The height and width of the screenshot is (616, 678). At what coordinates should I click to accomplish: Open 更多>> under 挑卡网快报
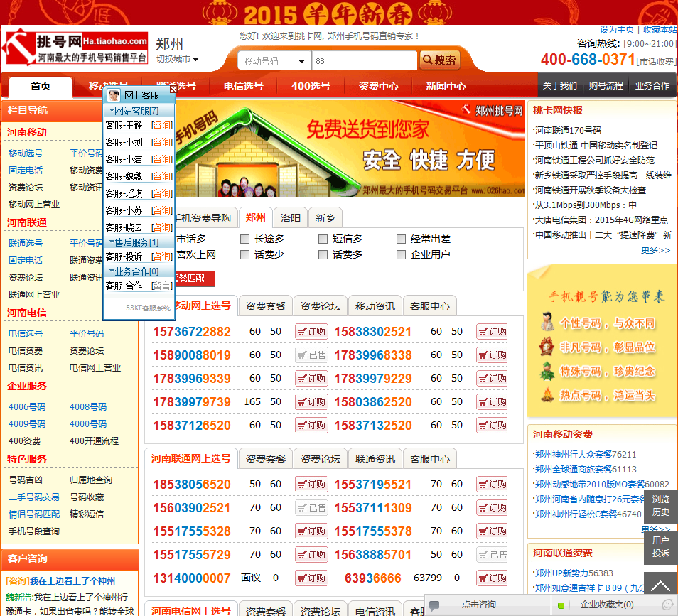(x=655, y=250)
